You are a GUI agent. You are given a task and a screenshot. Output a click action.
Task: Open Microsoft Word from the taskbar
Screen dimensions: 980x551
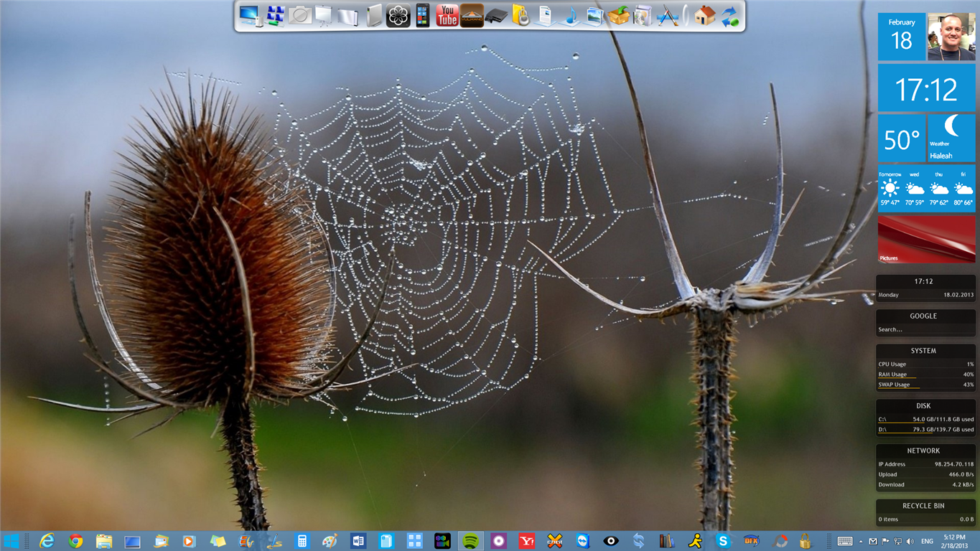(358, 541)
